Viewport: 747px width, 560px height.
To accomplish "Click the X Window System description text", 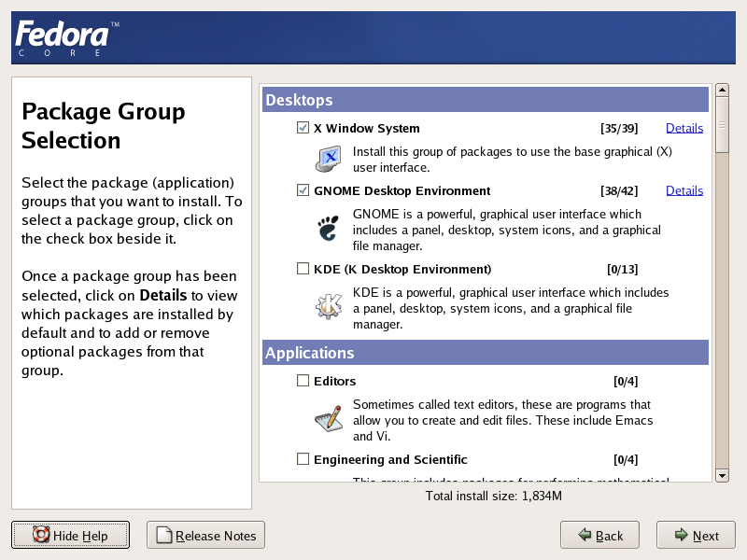I will point(512,160).
